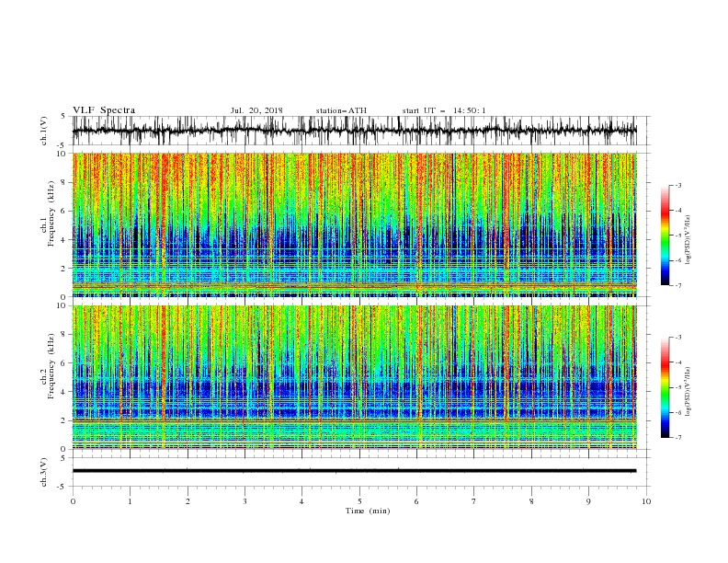Click the "10" tick at the time axis end

[646, 501]
